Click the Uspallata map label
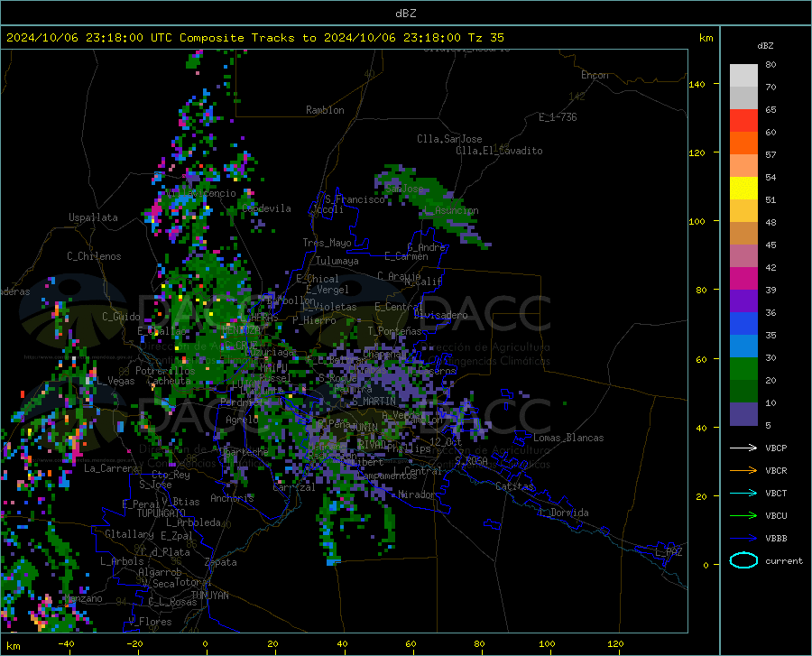 [93, 217]
